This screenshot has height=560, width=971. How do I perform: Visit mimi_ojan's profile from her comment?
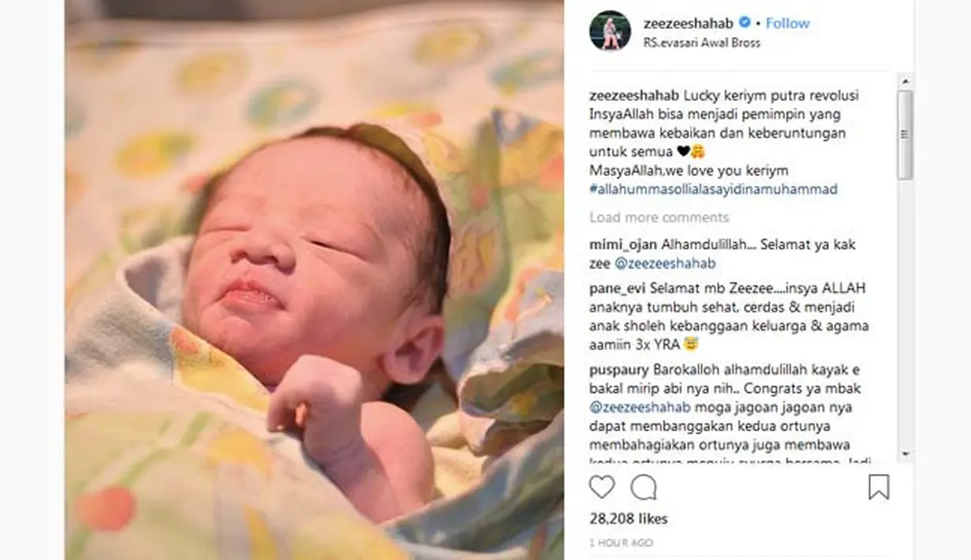point(619,245)
